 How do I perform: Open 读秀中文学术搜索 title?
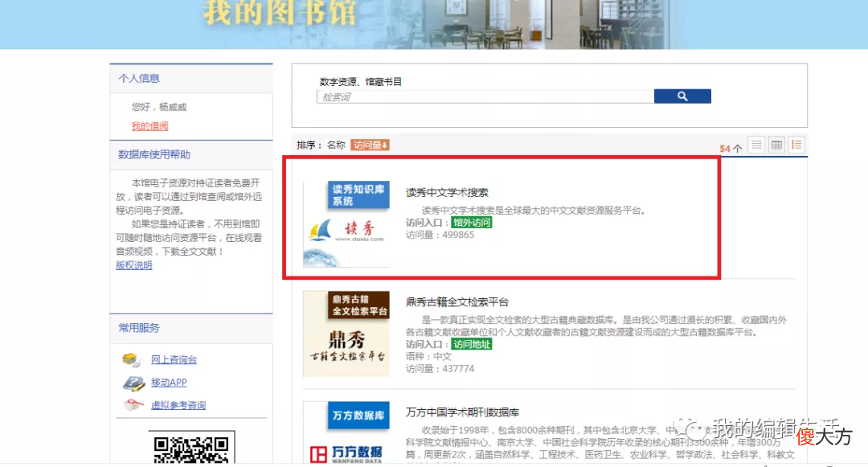pyautogui.click(x=447, y=193)
